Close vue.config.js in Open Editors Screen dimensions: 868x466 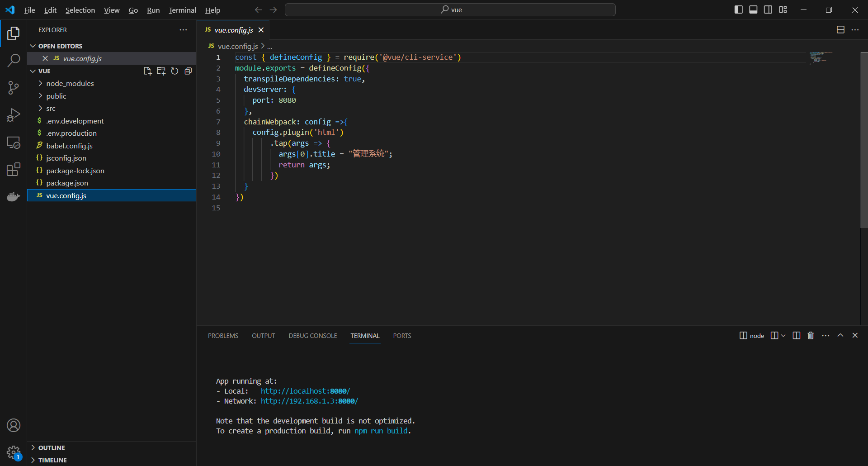click(x=45, y=58)
